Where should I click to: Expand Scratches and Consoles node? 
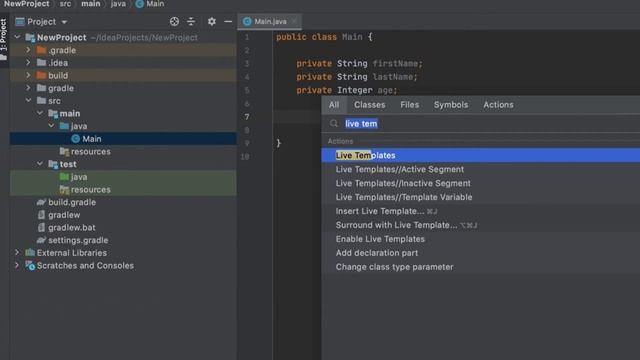(x=17, y=265)
